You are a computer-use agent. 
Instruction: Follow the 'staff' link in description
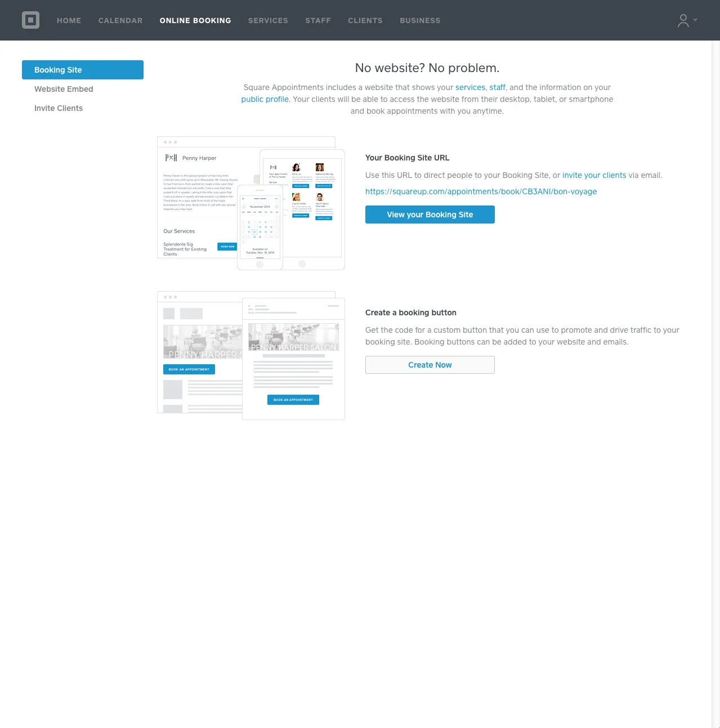click(x=497, y=87)
